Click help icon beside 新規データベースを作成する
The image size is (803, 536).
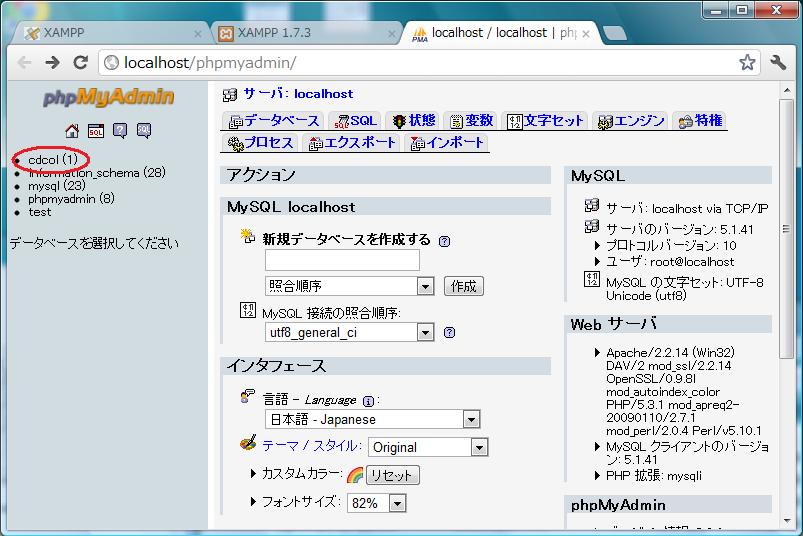tap(445, 241)
